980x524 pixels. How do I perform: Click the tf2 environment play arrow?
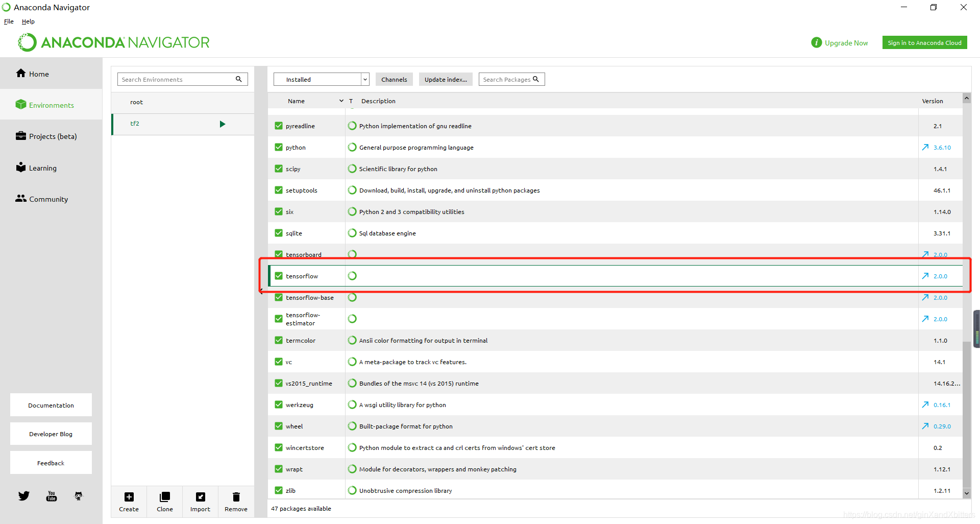click(x=223, y=124)
